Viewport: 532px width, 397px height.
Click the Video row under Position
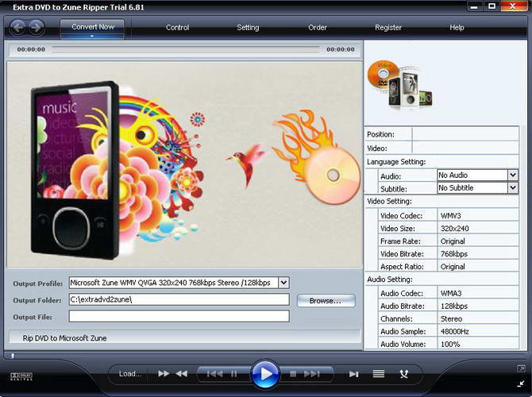tap(441, 148)
